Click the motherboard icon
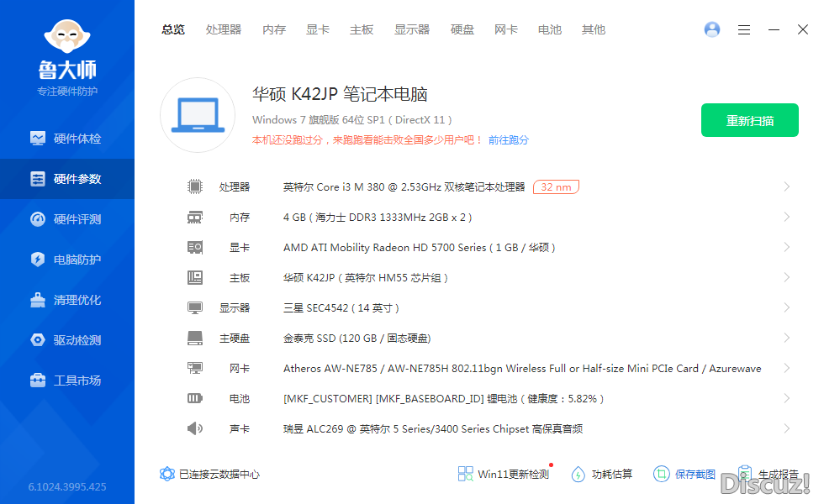 (195, 277)
